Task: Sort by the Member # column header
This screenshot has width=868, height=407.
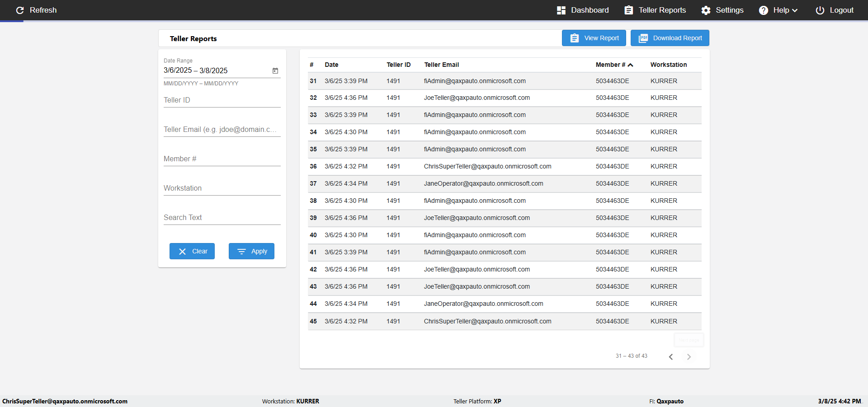Action: click(614, 65)
